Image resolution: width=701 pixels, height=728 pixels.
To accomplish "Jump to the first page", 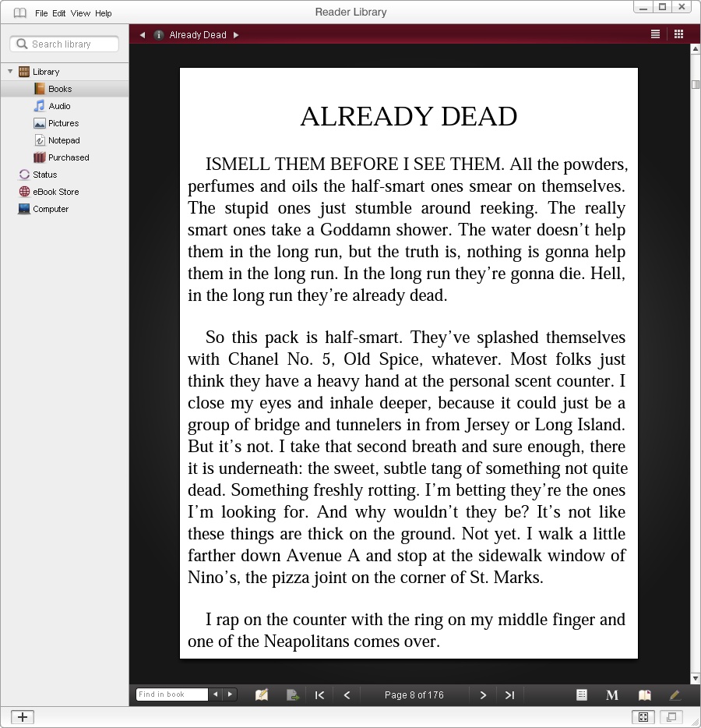I will click(x=319, y=695).
